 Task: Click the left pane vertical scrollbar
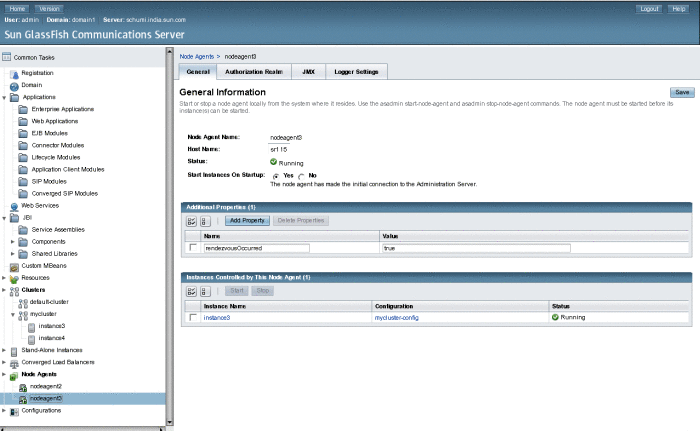pos(170,237)
